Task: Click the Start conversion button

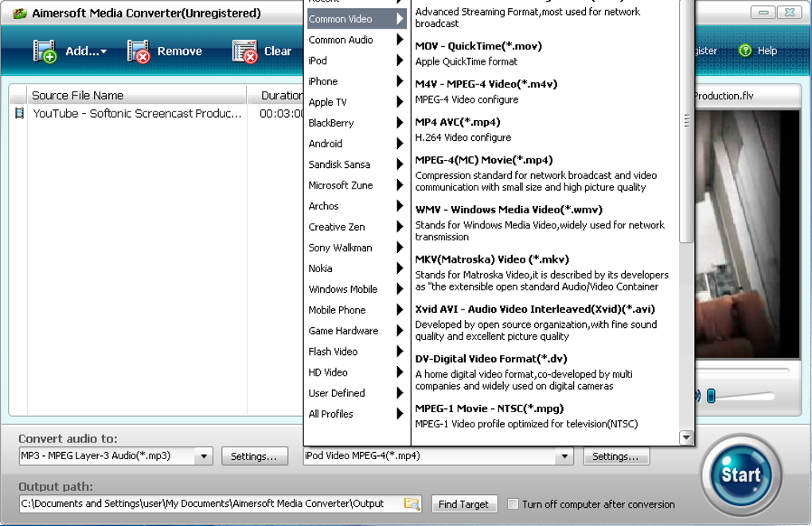Action: (x=741, y=475)
